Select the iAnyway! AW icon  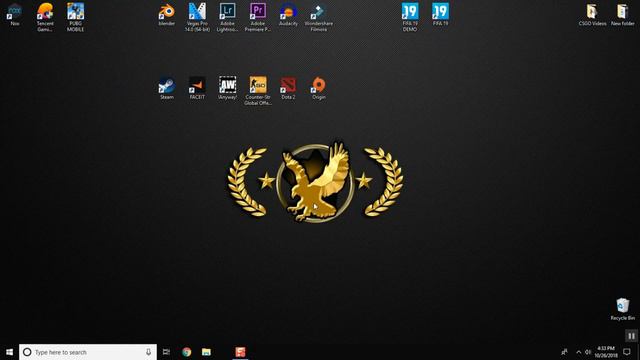click(x=227, y=88)
